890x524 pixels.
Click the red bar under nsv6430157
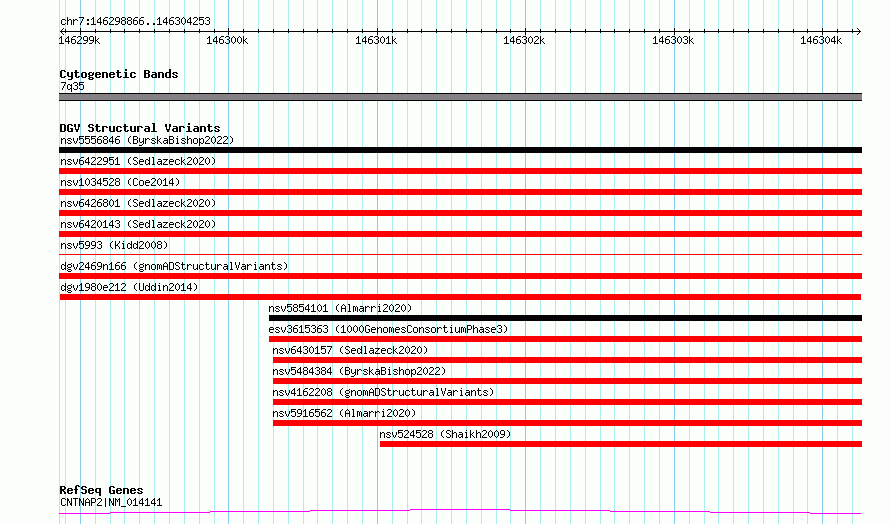[x=567, y=360]
